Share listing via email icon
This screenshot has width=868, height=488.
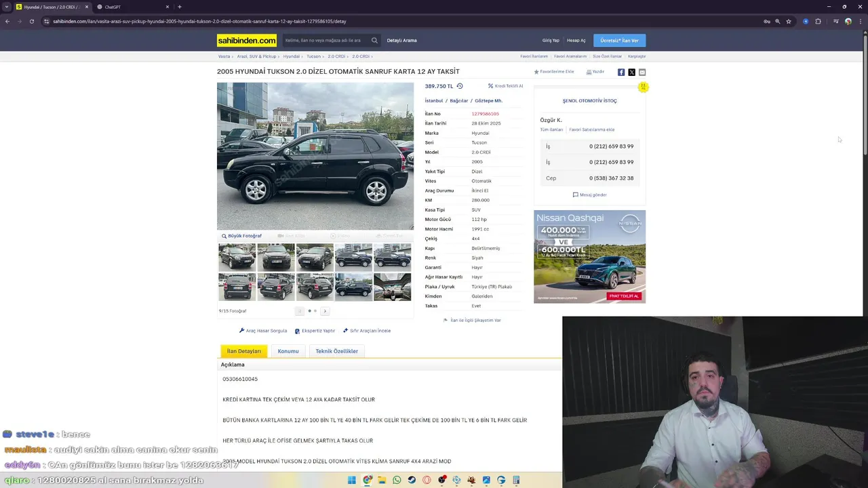(642, 72)
